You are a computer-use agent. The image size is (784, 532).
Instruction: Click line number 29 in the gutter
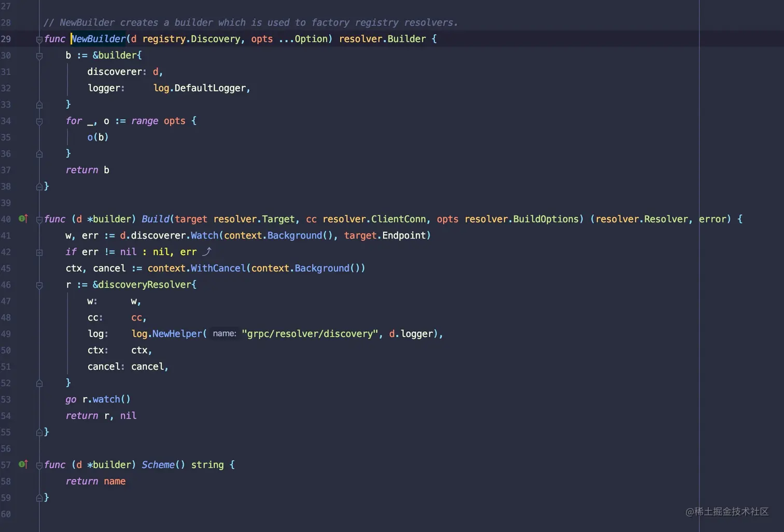point(6,39)
